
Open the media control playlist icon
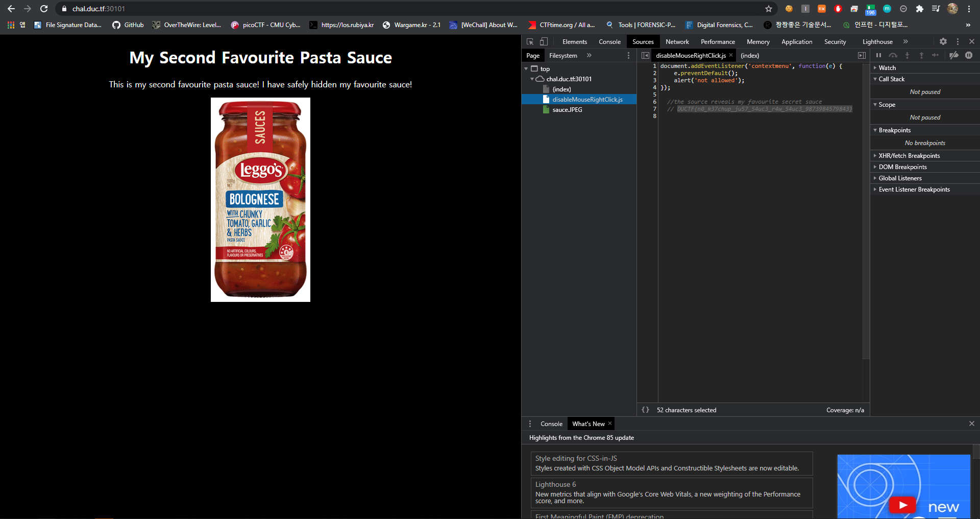[x=936, y=9]
